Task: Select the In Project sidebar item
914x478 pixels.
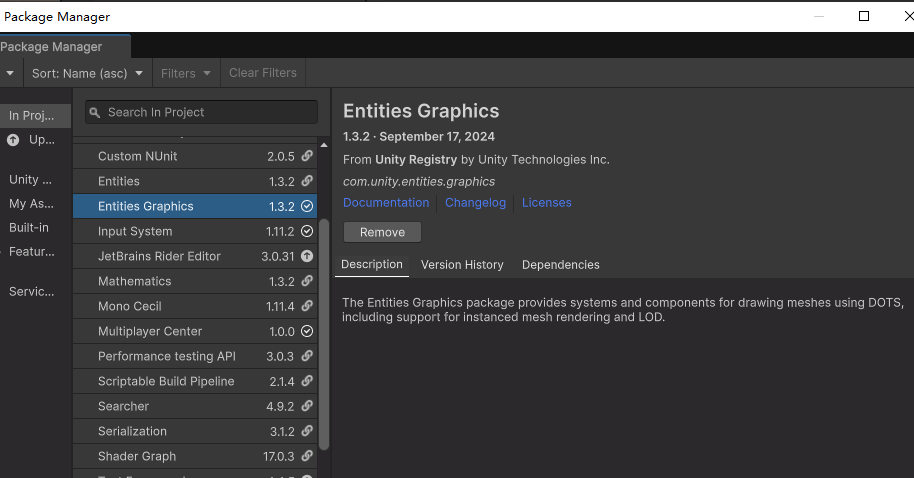Action: pos(36,116)
